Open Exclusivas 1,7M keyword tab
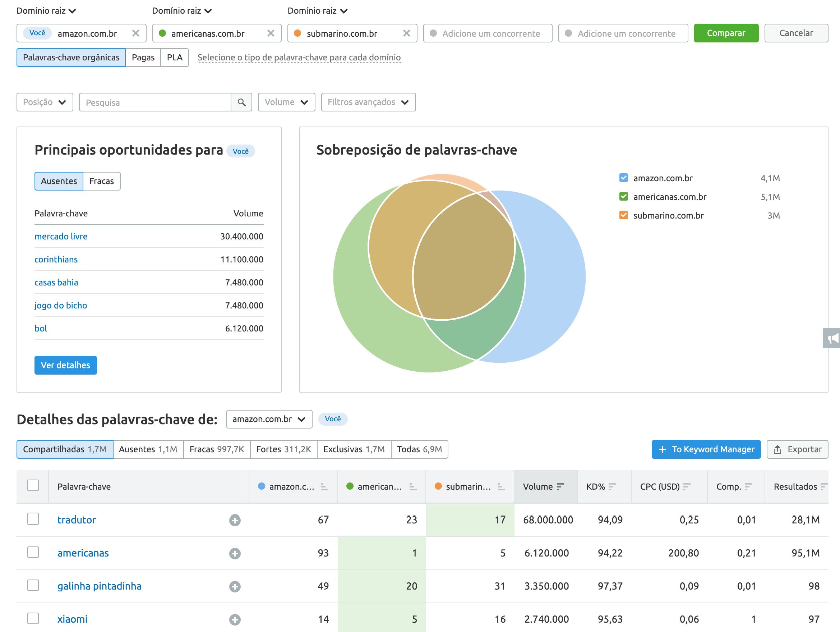Screen dimensions: 840x632 354,449
